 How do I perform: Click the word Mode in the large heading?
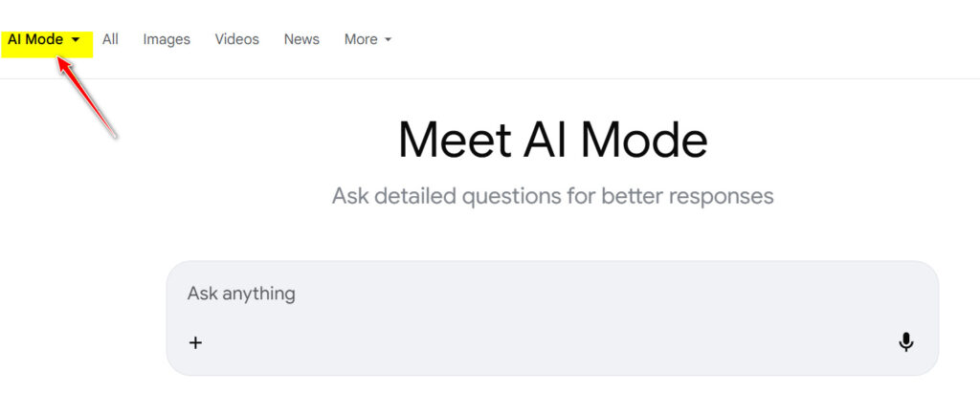coord(644,141)
